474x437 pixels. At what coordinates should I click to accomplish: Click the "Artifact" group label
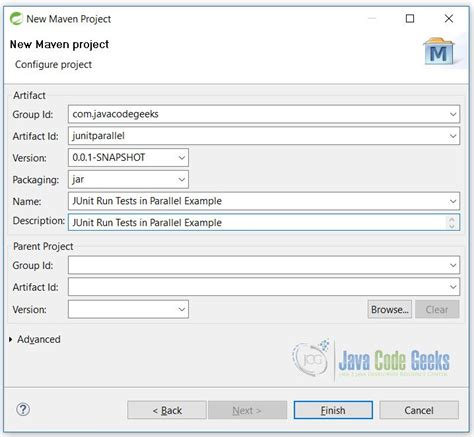point(29,95)
